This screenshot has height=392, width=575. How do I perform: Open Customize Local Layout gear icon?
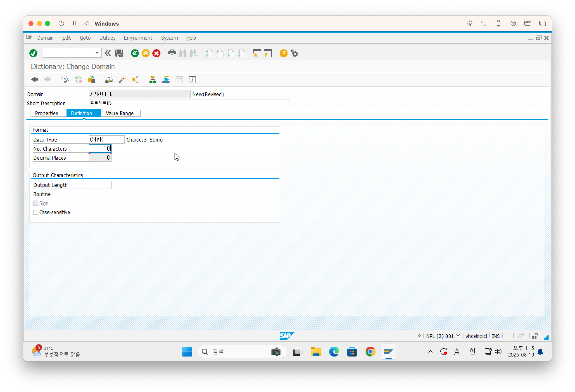[295, 53]
